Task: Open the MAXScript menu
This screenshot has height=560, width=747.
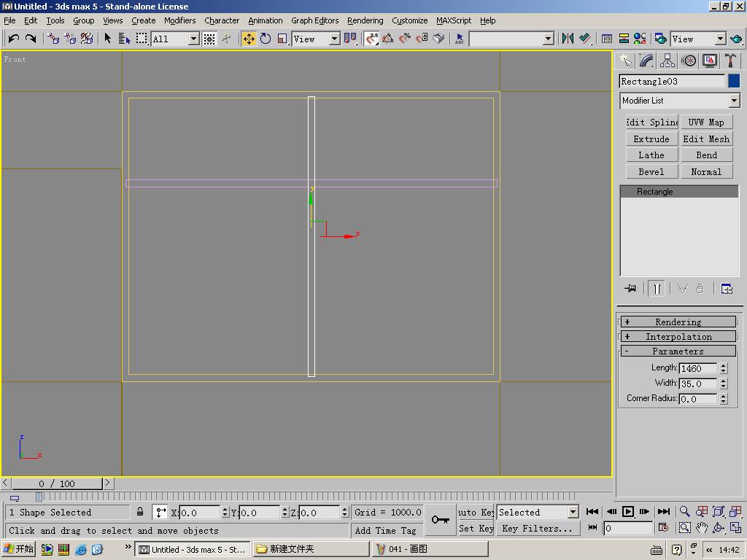Action: 454,20
